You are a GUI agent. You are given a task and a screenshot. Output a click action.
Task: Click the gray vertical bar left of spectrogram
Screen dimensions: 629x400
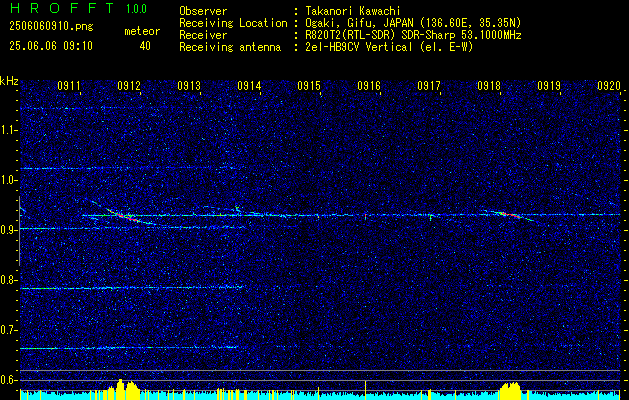pyautogui.click(x=19, y=231)
